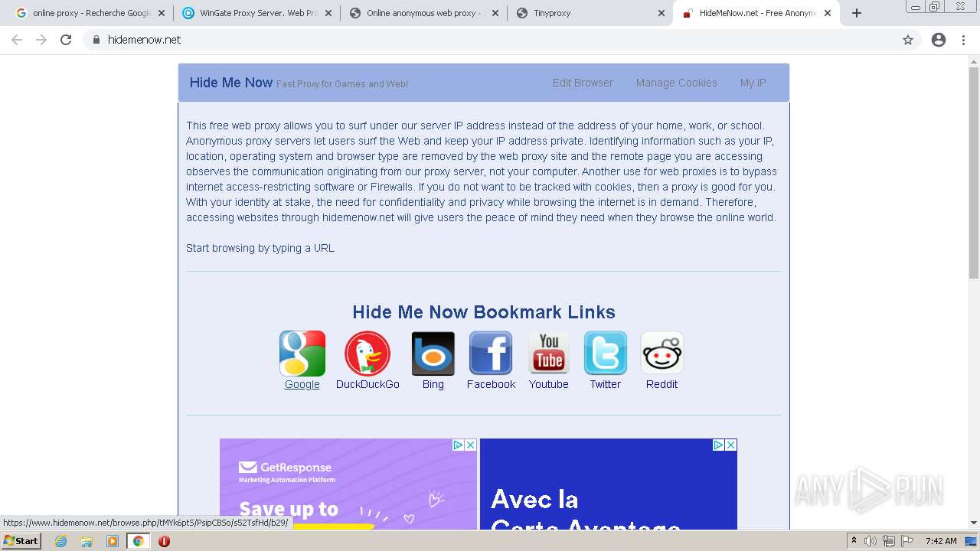The width and height of the screenshot is (980, 551).
Task: Click the Bing text link
Action: point(433,384)
